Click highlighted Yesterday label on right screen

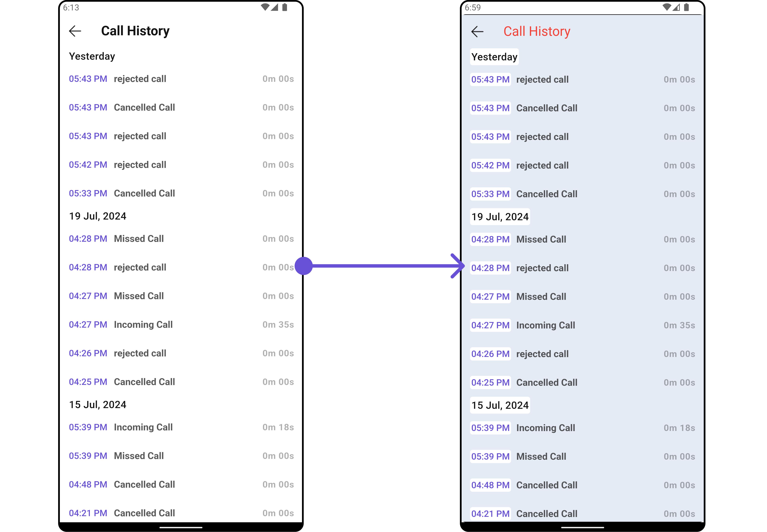pos(494,57)
